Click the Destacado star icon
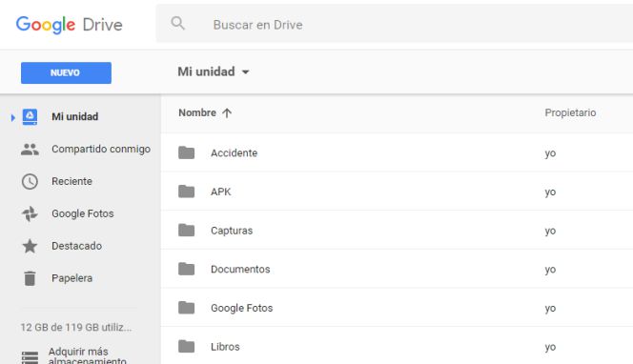This screenshot has height=364, width=633. pyautogui.click(x=30, y=246)
